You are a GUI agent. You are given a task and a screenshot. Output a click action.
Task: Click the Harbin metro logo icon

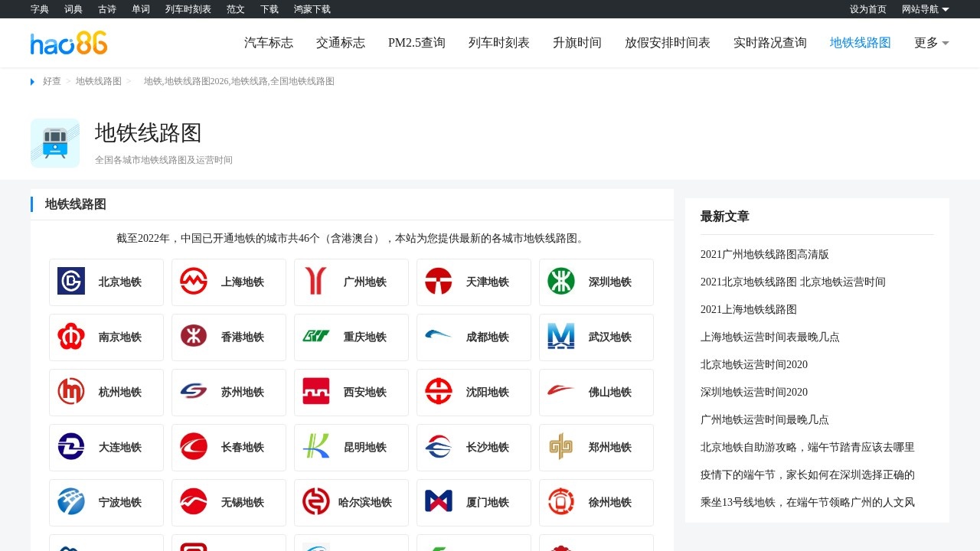pyautogui.click(x=316, y=502)
